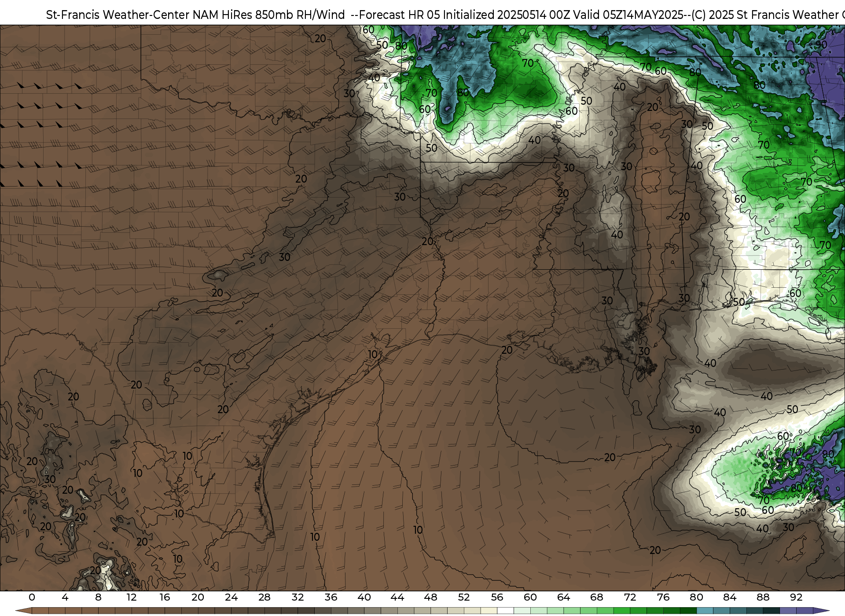
Task: Click the '88' label on the color scale
Action: coord(763,597)
